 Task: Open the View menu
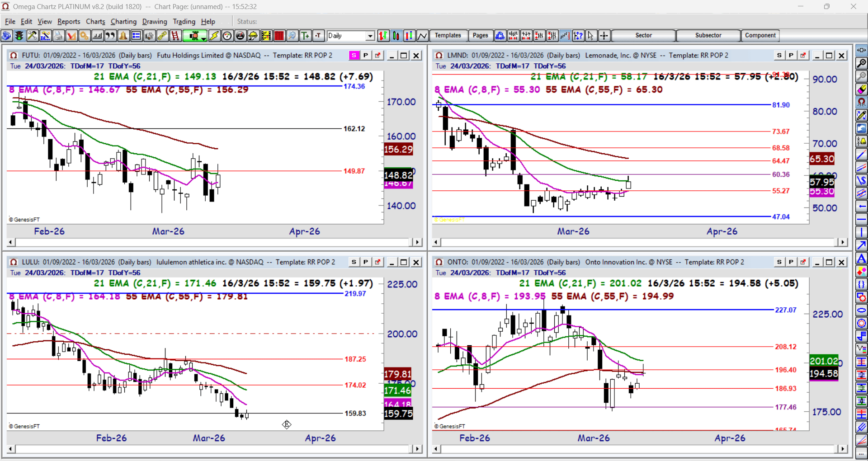[x=45, y=22]
